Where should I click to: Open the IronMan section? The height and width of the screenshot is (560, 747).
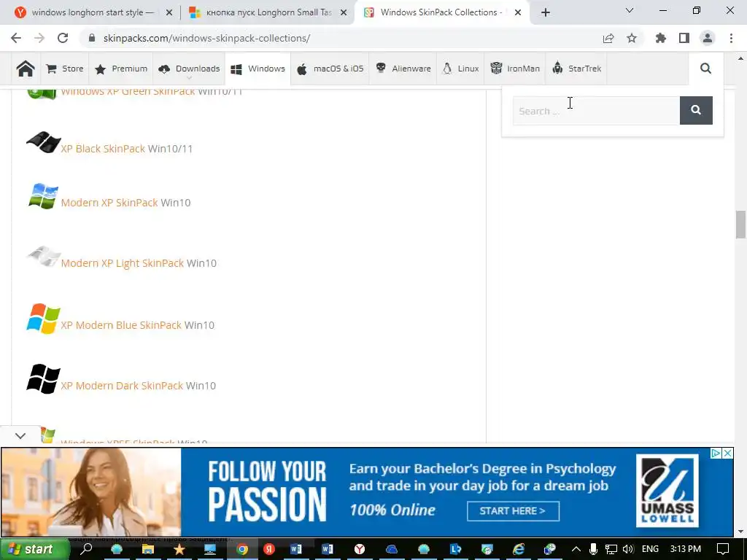pos(515,69)
